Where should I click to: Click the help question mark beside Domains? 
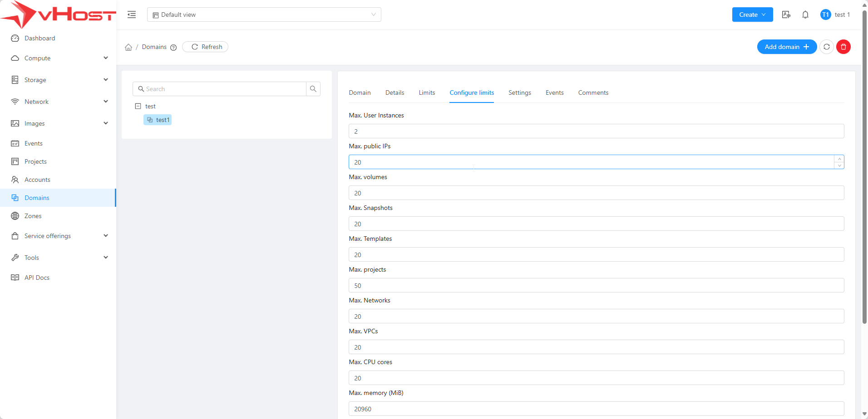tap(173, 48)
